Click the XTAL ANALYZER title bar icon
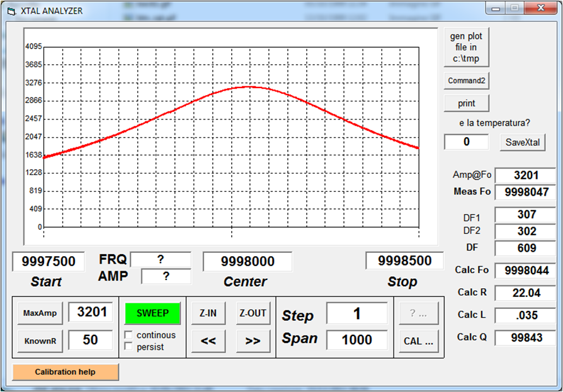 (x=11, y=11)
